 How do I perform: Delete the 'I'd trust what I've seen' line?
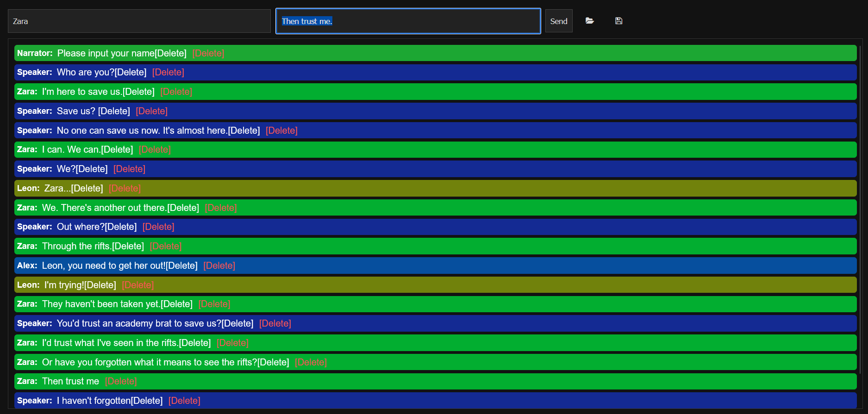232,343
